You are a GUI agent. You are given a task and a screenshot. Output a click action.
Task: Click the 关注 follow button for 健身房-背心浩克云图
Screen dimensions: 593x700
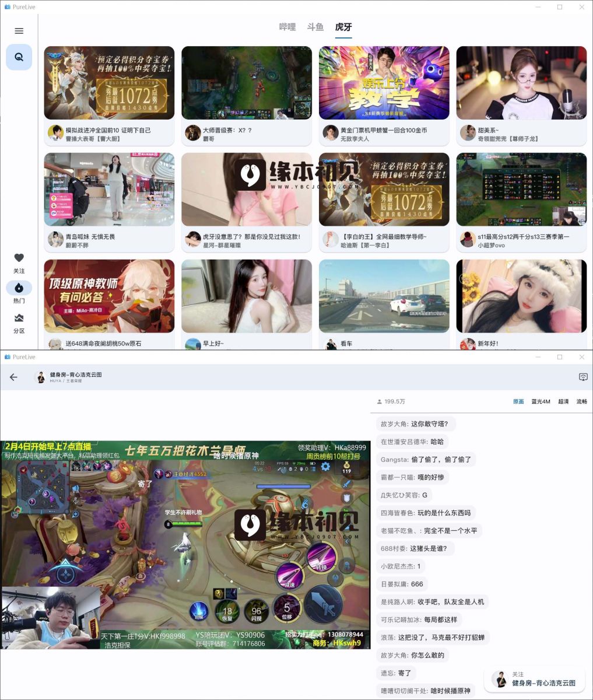coord(535,679)
